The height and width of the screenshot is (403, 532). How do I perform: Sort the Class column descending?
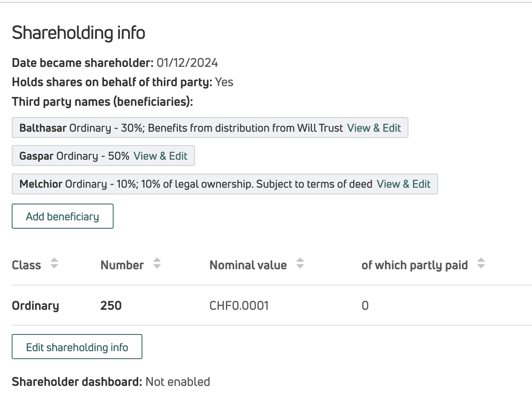(x=54, y=266)
